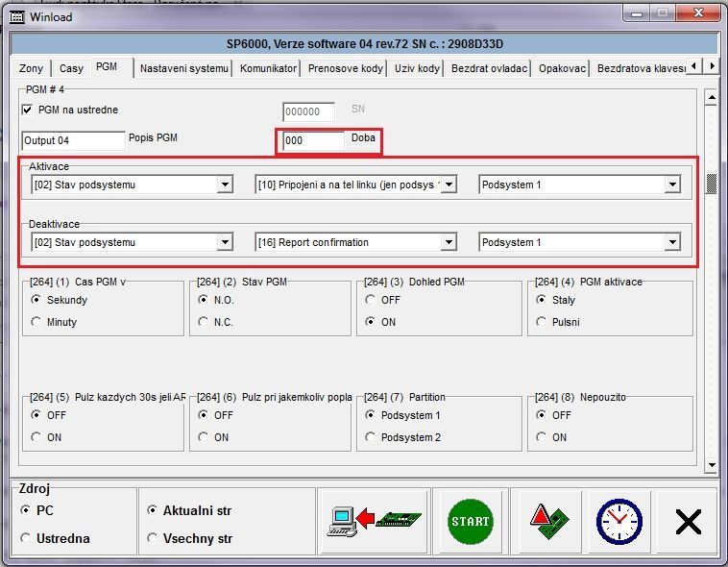Select the Minuty radio option
Image resolution: width=728 pixels, height=567 pixels.
click(37, 322)
